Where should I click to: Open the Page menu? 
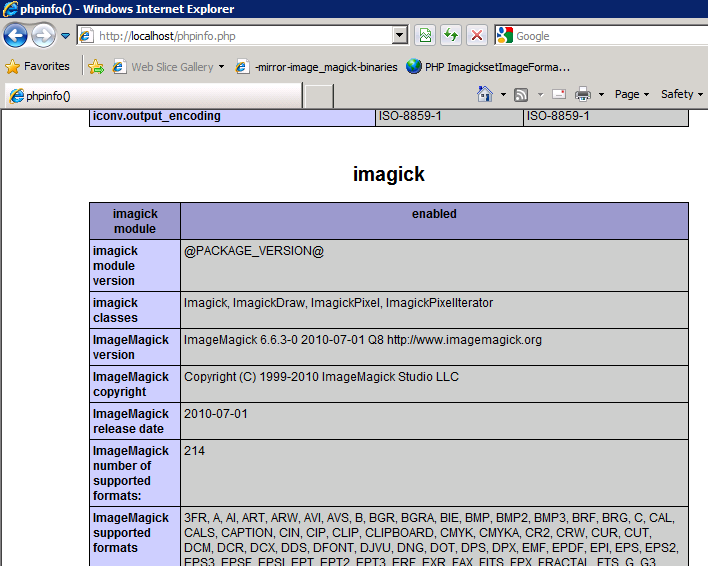(x=632, y=94)
